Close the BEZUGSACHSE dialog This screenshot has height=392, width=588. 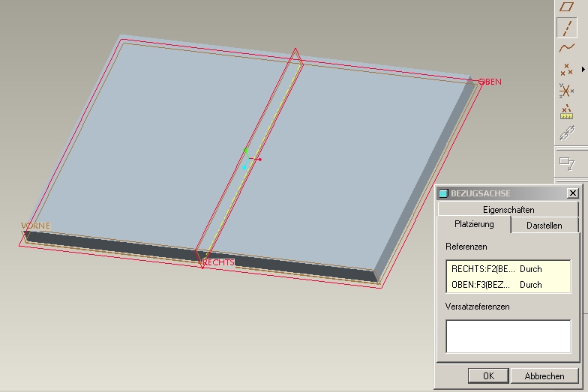pyautogui.click(x=573, y=193)
